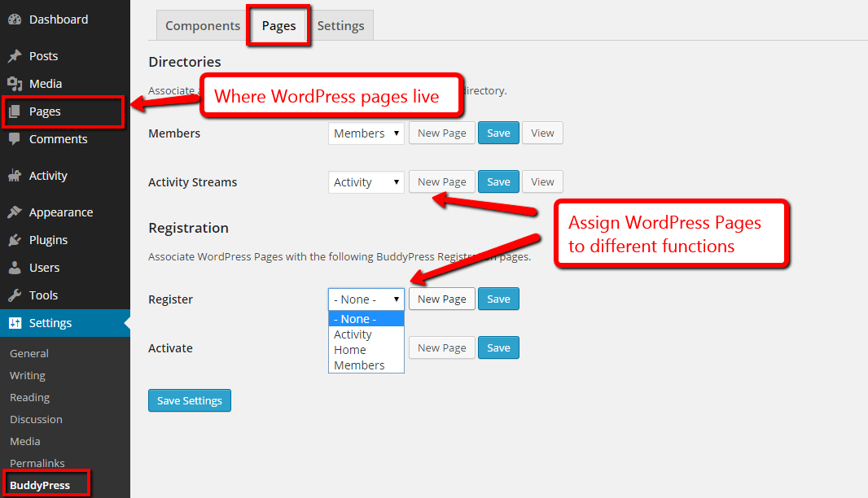Click the 'Activity Streams' row label

(x=193, y=182)
